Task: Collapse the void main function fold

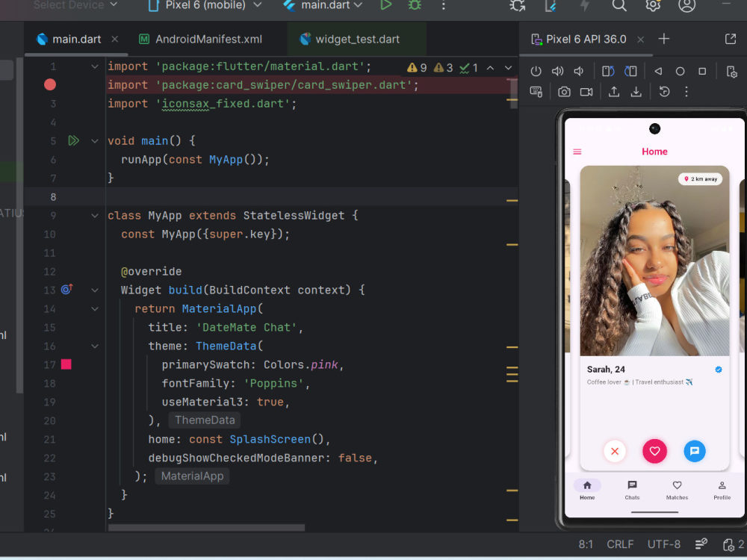Action: (94, 141)
